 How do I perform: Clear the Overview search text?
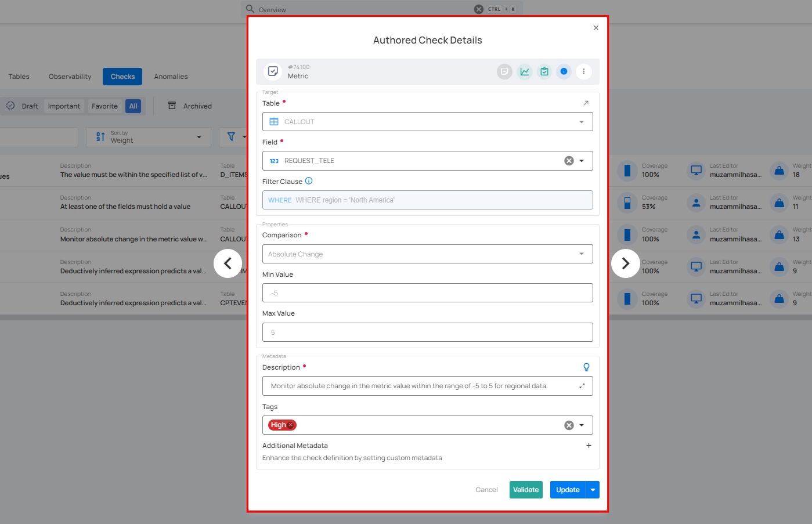[478, 9]
